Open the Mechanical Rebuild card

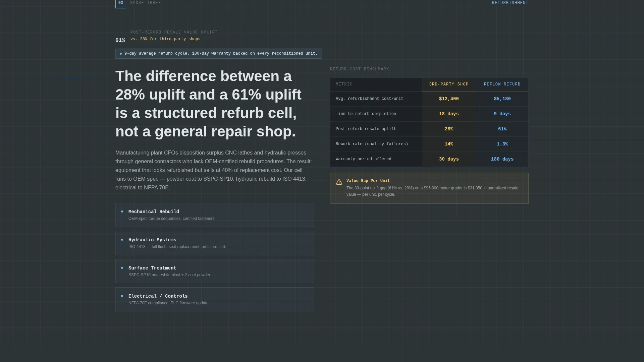(215, 215)
